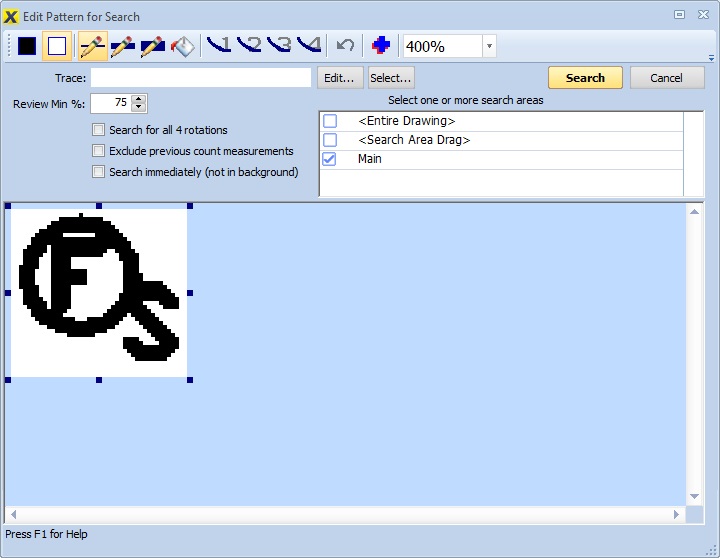Screen dimensions: 720x558
Task: Click the canvas scroll left arrow
Action: 13,514
